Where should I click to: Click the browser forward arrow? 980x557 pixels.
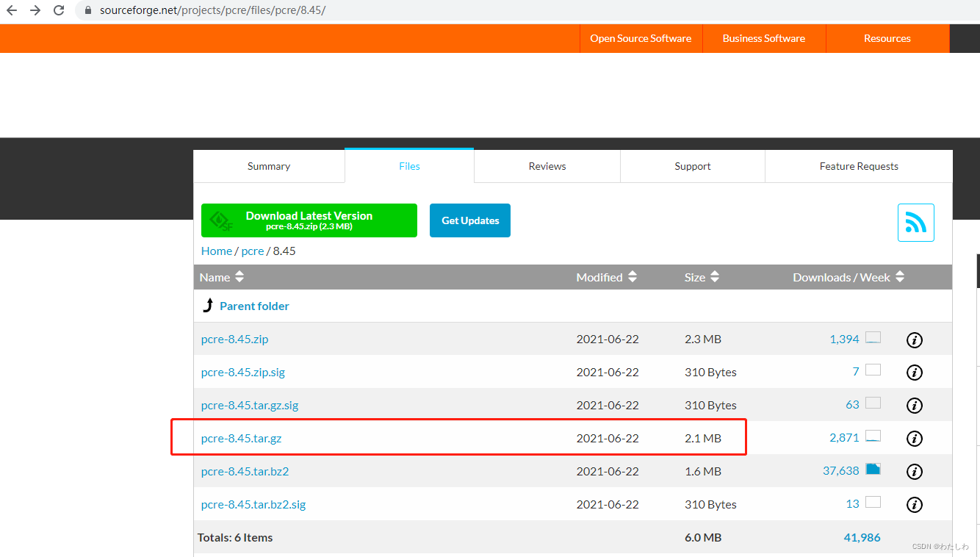(x=35, y=10)
